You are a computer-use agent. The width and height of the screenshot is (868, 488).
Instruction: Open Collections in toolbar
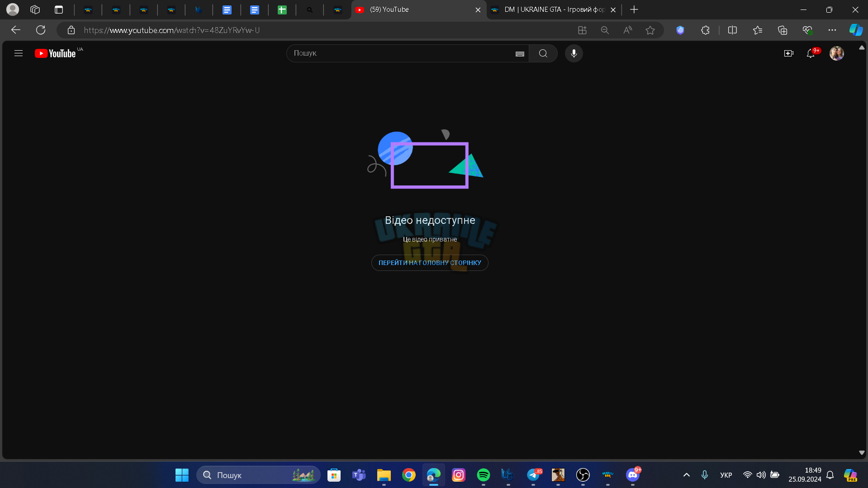pyautogui.click(x=783, y=30)
